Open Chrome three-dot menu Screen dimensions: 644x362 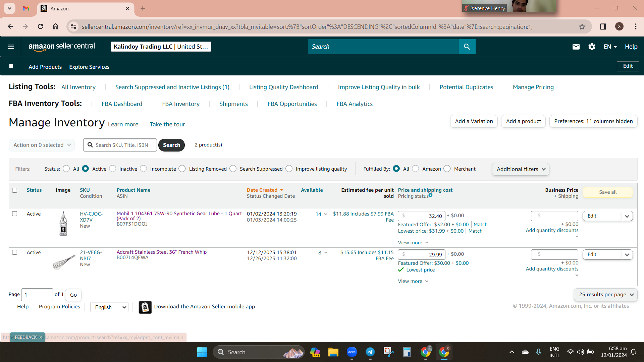(x=636, y=26)
